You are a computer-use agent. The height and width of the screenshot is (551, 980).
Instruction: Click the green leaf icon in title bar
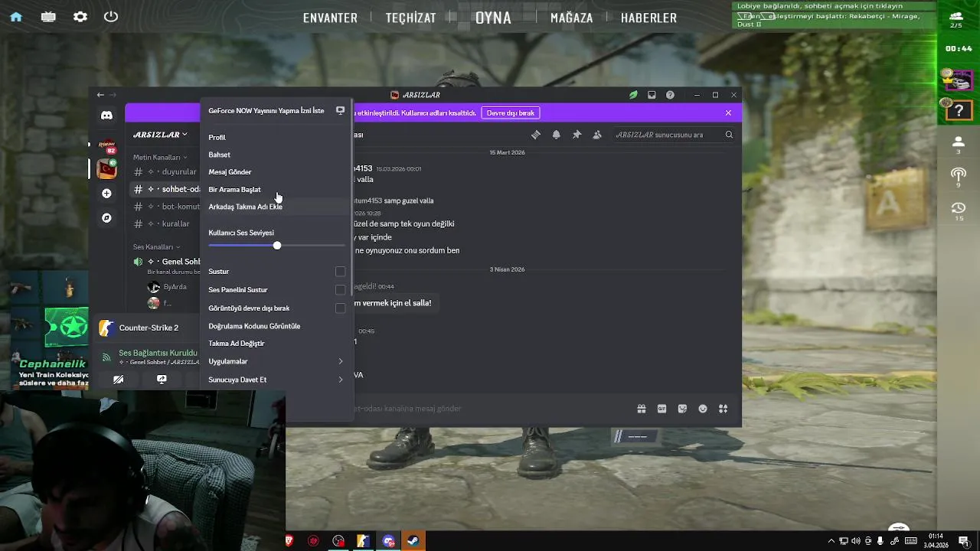[633, 95]
